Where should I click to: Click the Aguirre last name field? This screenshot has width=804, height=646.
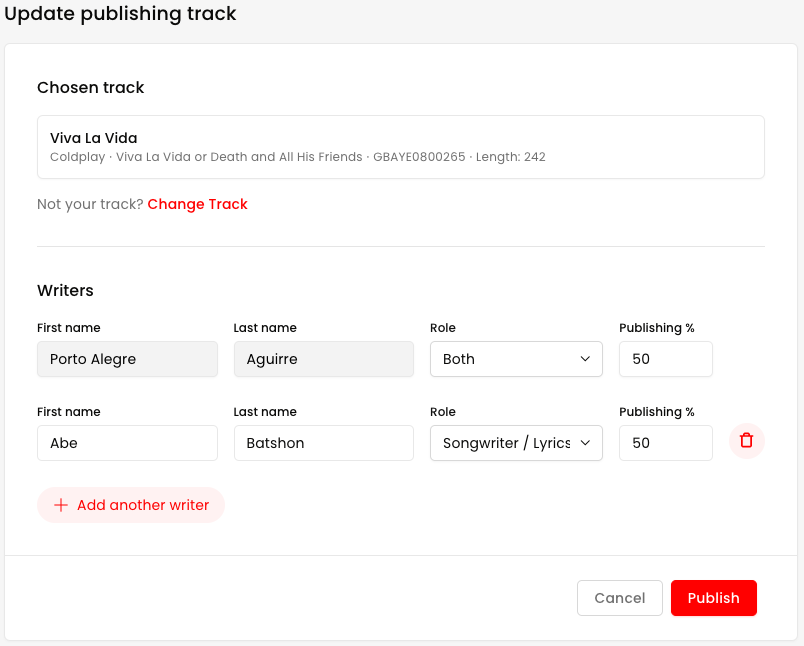(323, 359)
